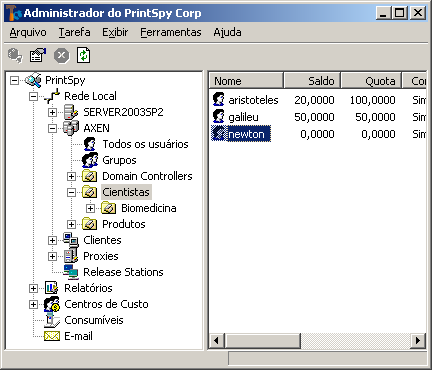Open the Exibir menu

[115, 32]
